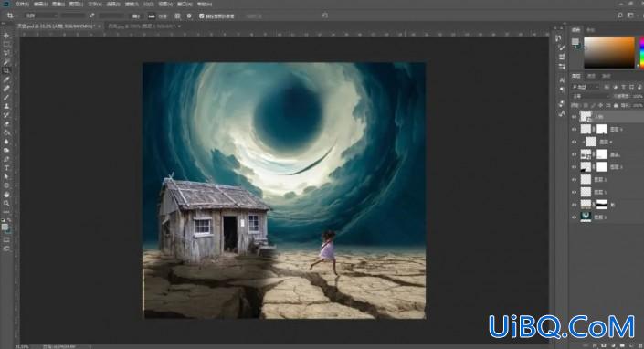This screenshot has height=349, width=644.
Task: Select the Rectangular Marquee tool
Action: coord(6,45)
